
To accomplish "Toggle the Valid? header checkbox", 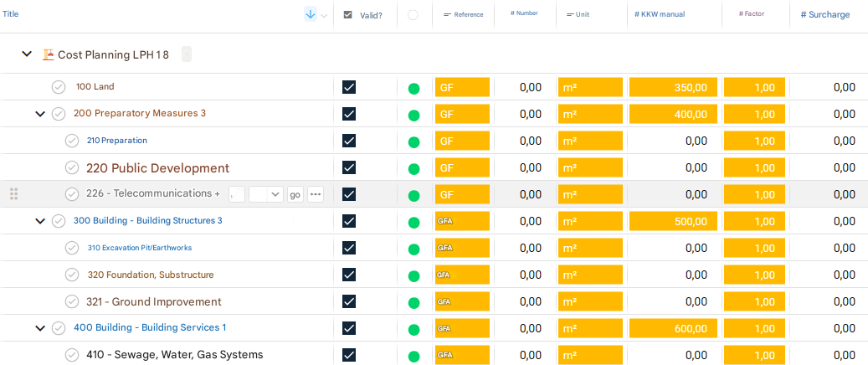I will click(348, 15).
